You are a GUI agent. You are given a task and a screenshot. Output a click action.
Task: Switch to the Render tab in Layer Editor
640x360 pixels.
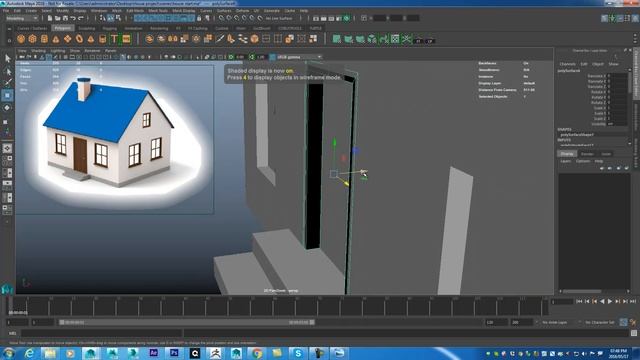(x=587, y=154)
